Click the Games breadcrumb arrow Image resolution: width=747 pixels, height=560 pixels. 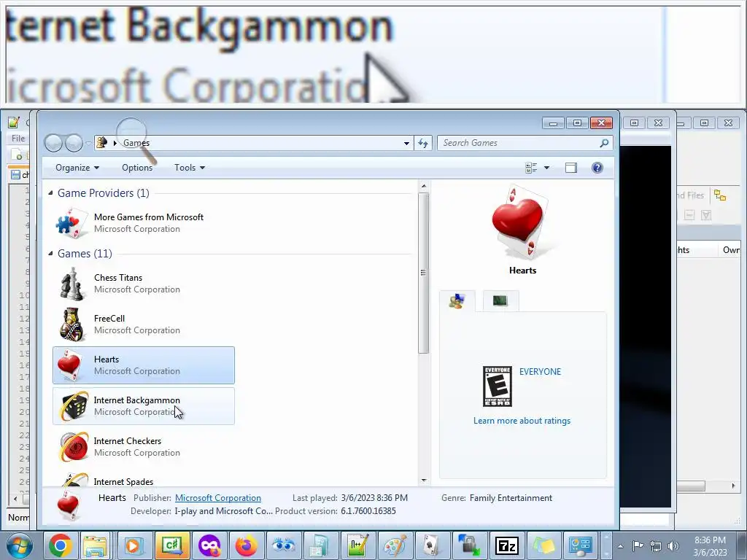(x=115, y=143)
